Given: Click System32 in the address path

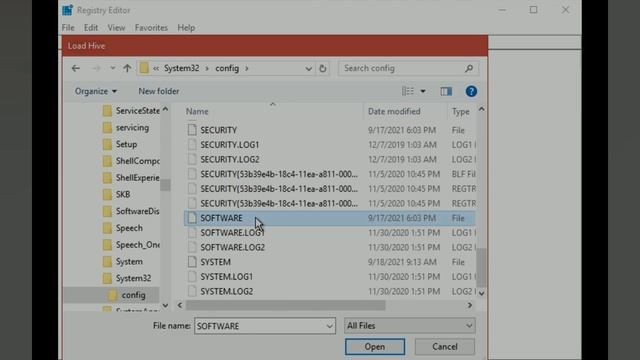Looking at the screenshot, I should 182,68.
